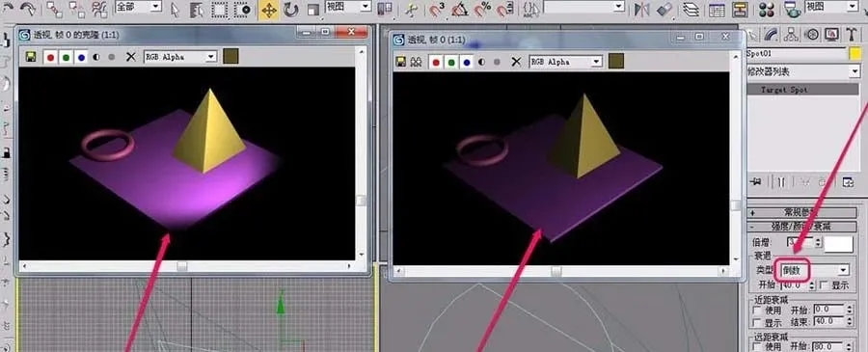Viewport: 868px width, 352px height.
Task: Click the Mirror tool icon
Action: pyautogui.click(x=642, y=9)
